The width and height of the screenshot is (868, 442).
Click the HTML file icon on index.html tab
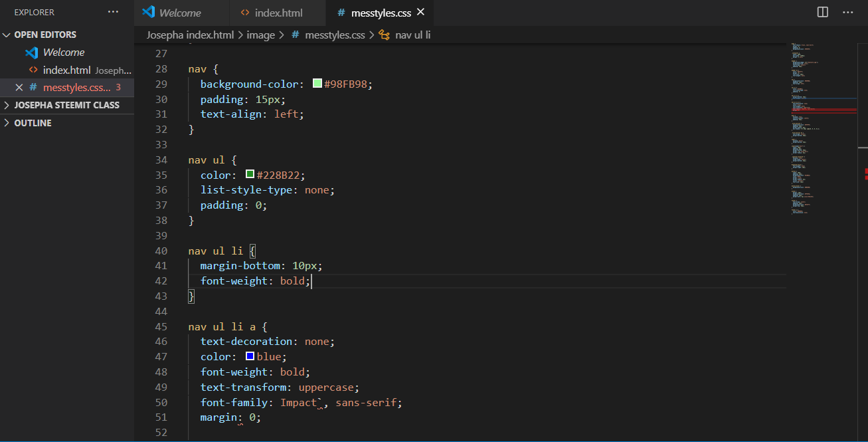(245, 13)
